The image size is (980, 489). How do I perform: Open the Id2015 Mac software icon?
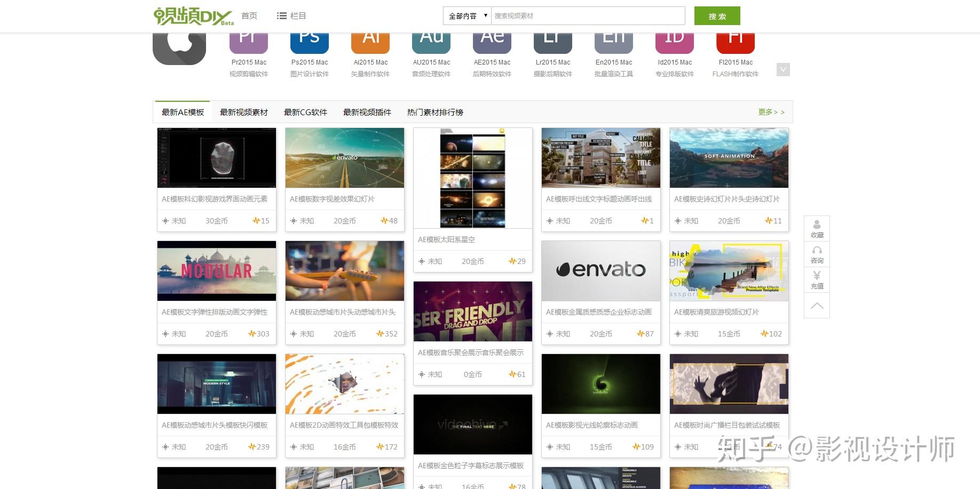pyautogui.click(x=675, y=43)
